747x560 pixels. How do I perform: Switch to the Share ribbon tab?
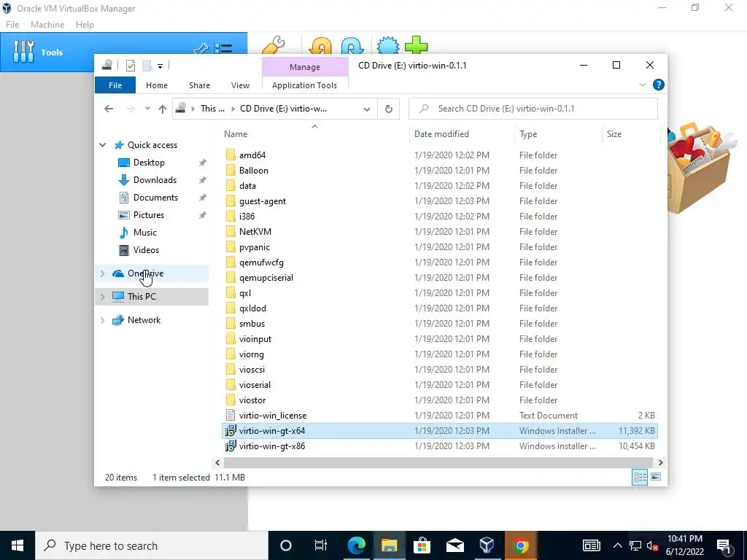(199, 85)
